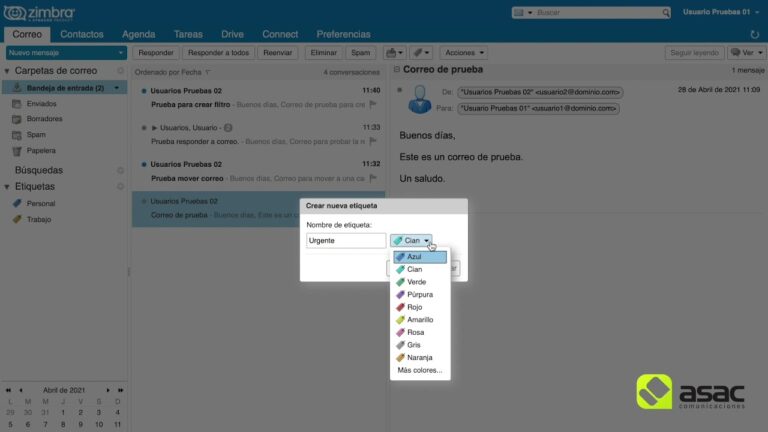Open the Acciones dropdown
This screenshot has height=432, width=768.
pos(464,52)
